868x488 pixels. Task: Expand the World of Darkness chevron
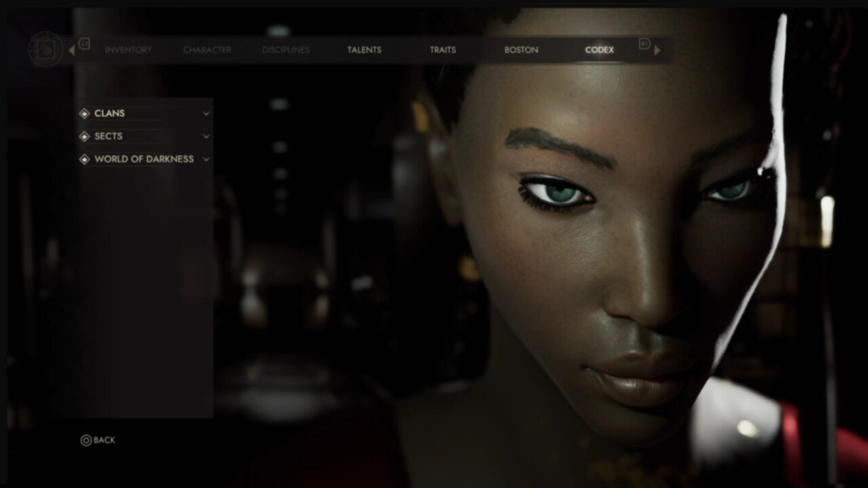tap(205, 159)
